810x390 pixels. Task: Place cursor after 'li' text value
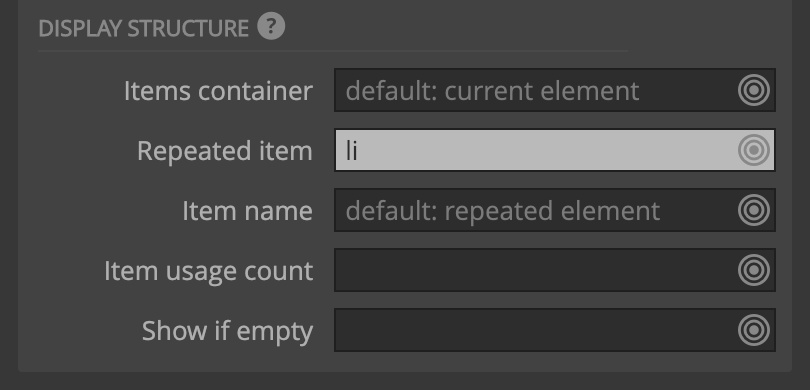click(x=359, y=151)
